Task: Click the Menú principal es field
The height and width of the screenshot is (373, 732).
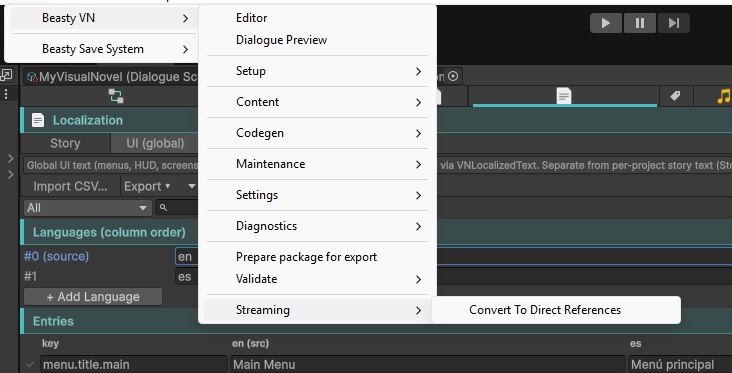Action: pos(680,364)
